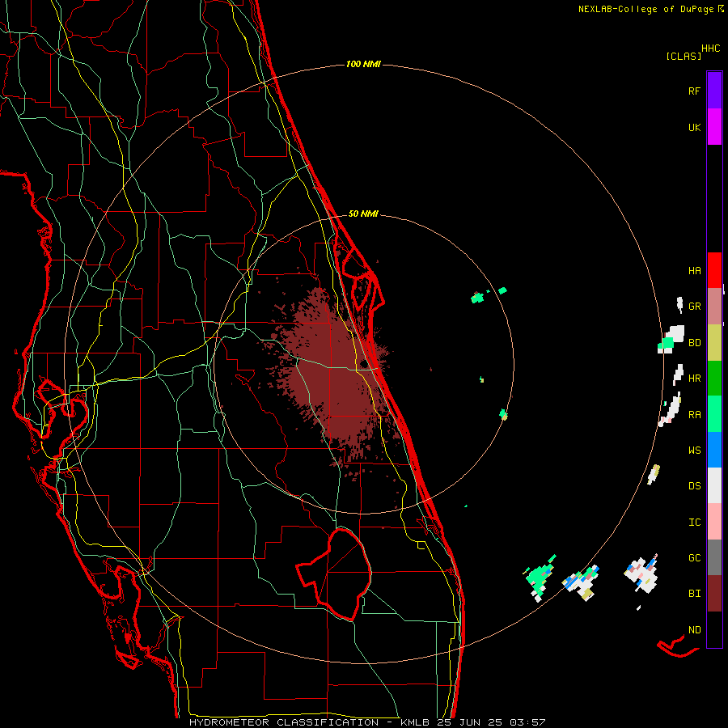Click the gray GC legend swatch
The width and height of the screenshot is (728, 728).
pos(714,557)
